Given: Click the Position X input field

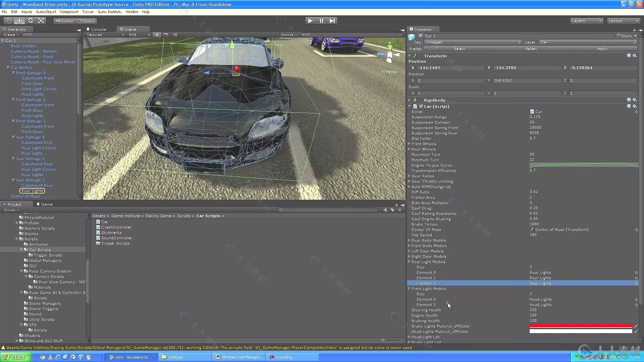Looking at the screenshot, I should [451, 68].
